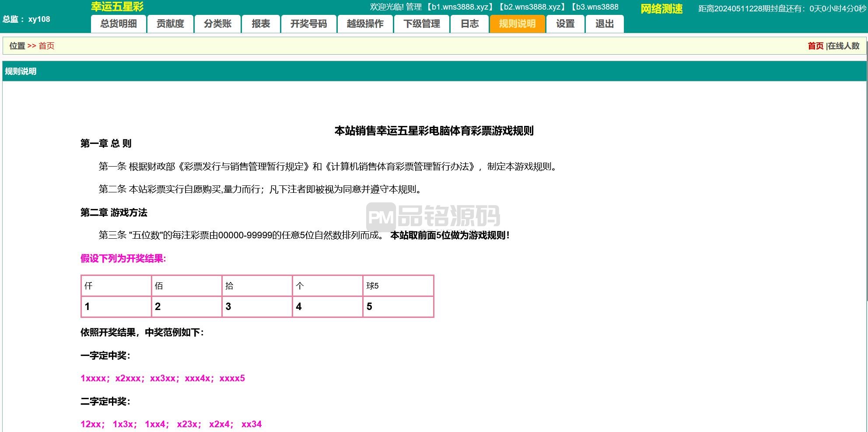Image resolution: width=868 pixels, height=432 pixels.
Task: Click the 首页 link in the breadcrumb
Action: coord(46,46)
